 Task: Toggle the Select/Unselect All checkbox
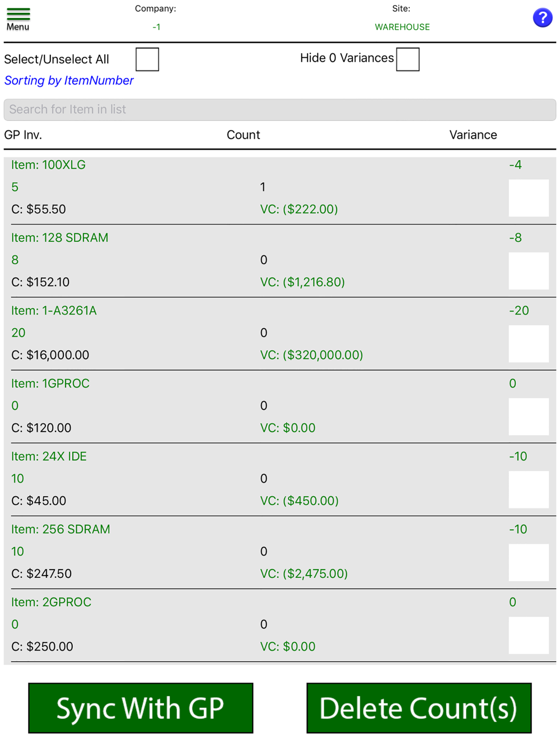(147, 59)
